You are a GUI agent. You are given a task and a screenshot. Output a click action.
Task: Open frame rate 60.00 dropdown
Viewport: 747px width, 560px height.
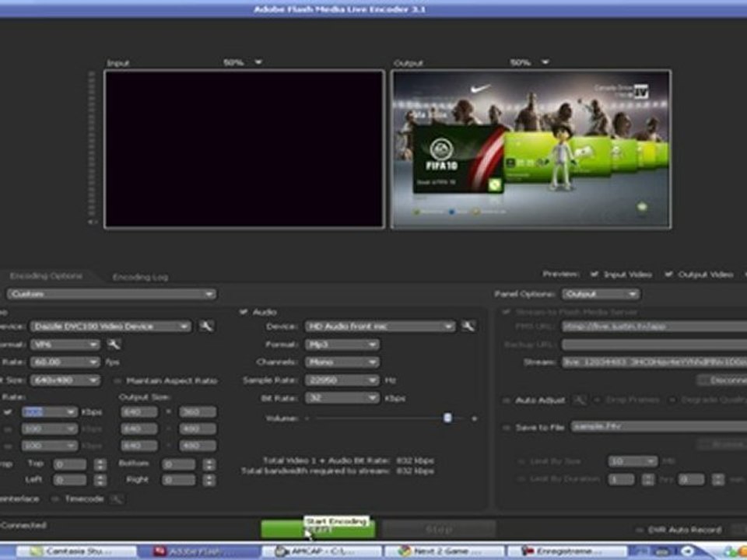(65, 362)
